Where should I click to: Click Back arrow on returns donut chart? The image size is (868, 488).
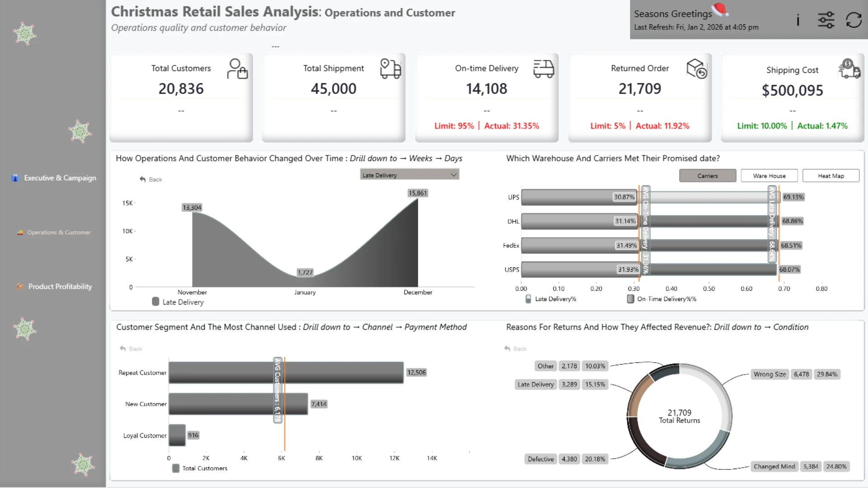[515, 349]
